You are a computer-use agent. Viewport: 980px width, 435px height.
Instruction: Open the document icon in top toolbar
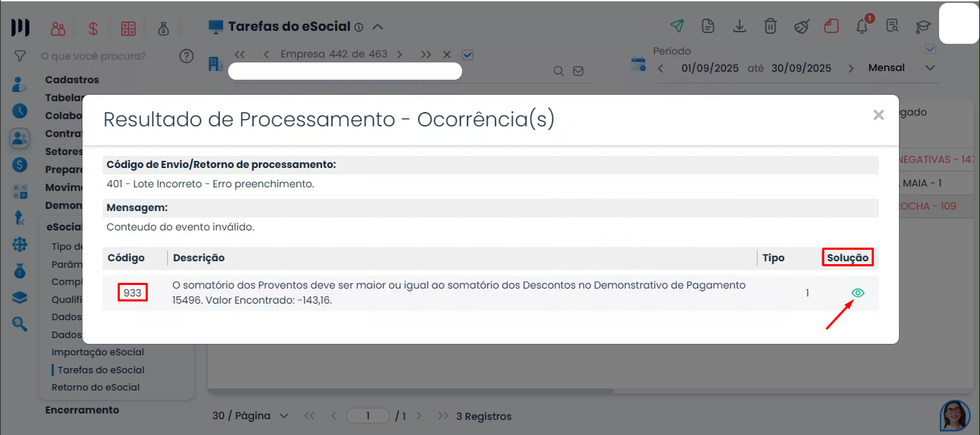coord(708,27)
